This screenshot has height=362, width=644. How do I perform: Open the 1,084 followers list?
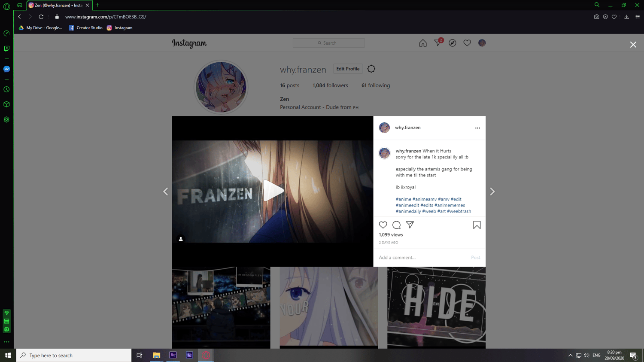[330, 85]
